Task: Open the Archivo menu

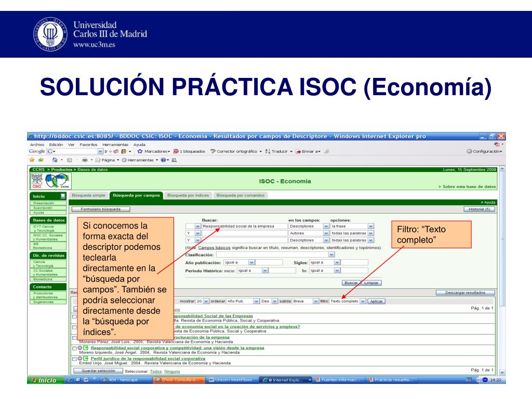Action: pyautogui.click(x=37, y=144)
